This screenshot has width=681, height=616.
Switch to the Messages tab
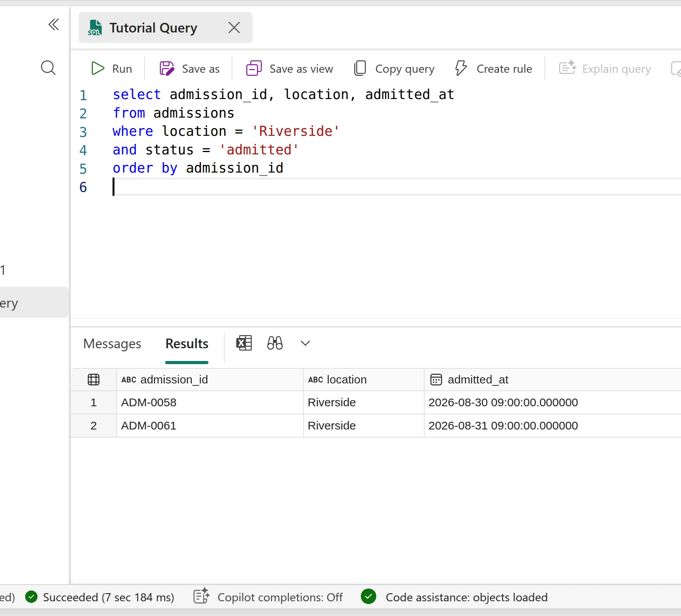tap(112, 344)
